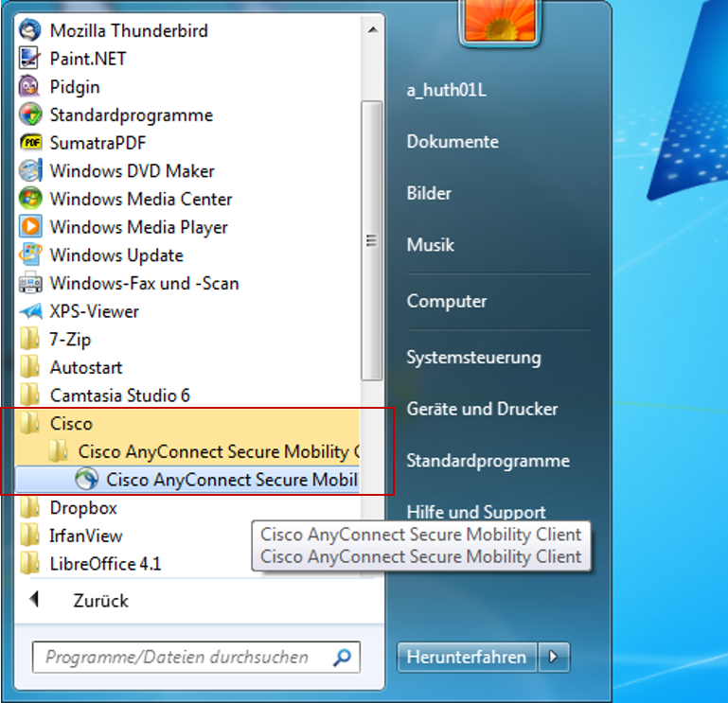728x703 pixels.
Task: Click the Pidgin bird icon
Action: point(30,87)
